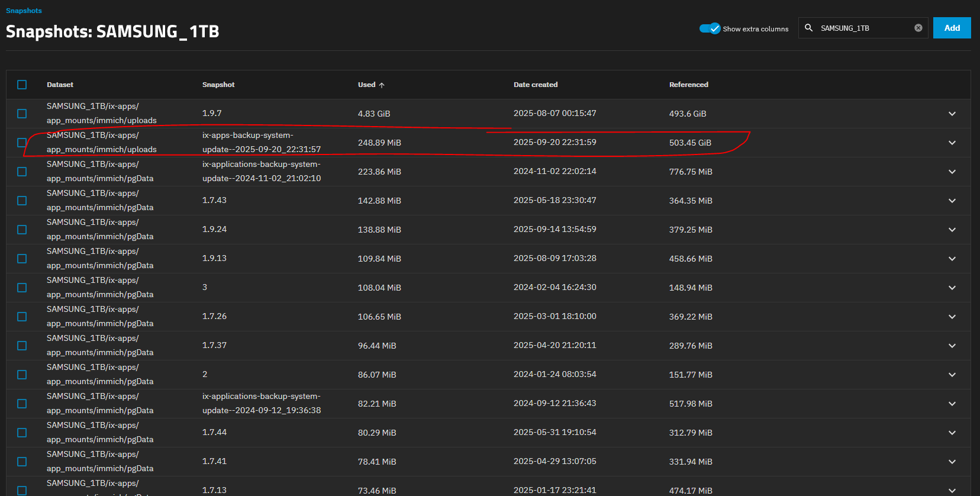The image size is (980, 496).
Task: Click snapshot name update--2024-11-02_21:02:10
Action: (x=262, y=178)
